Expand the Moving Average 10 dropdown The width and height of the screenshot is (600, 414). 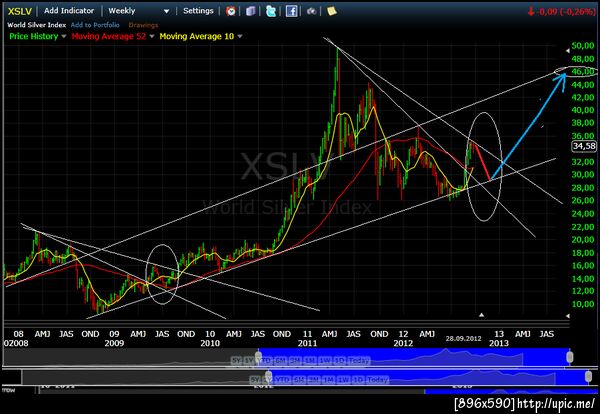point(240,36)
